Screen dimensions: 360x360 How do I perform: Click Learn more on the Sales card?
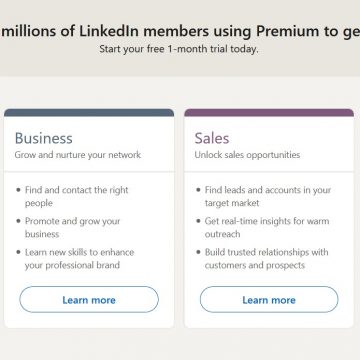click(x=269, y=299)
